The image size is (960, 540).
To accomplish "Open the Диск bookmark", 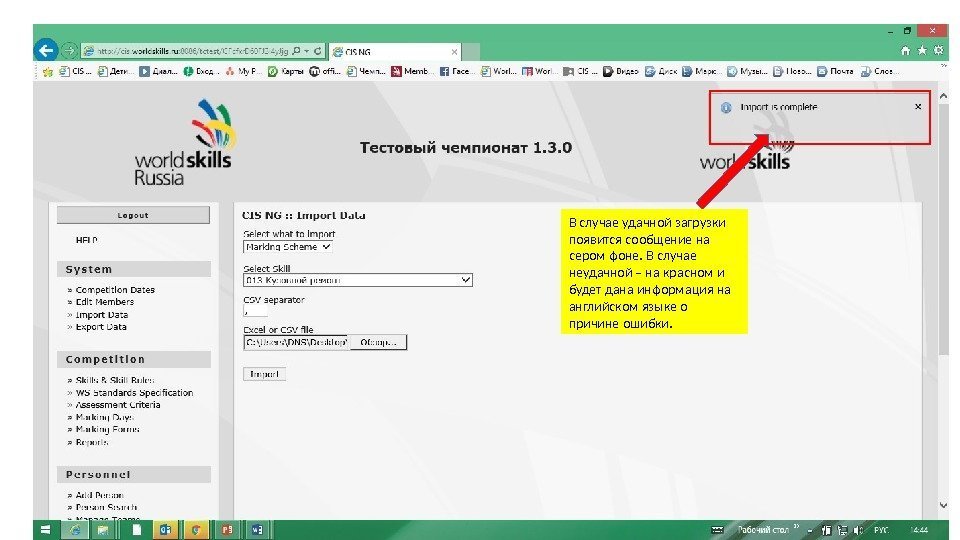I will coord(661,72).
